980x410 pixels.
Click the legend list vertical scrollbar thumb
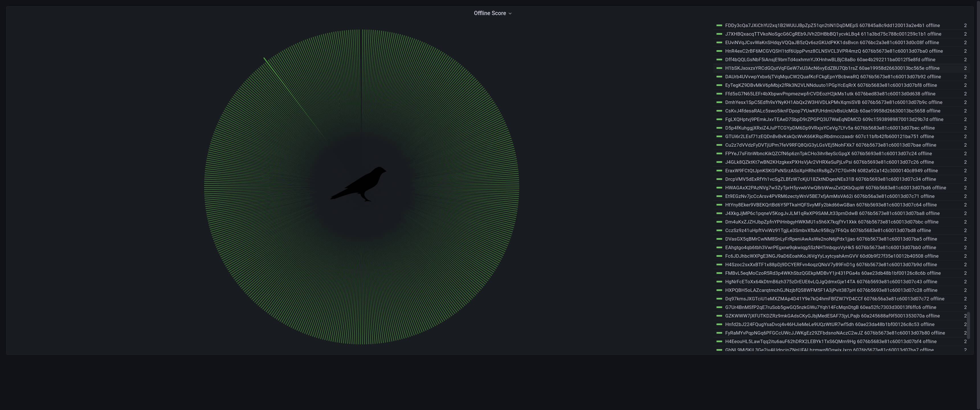(x=968, y=325)
